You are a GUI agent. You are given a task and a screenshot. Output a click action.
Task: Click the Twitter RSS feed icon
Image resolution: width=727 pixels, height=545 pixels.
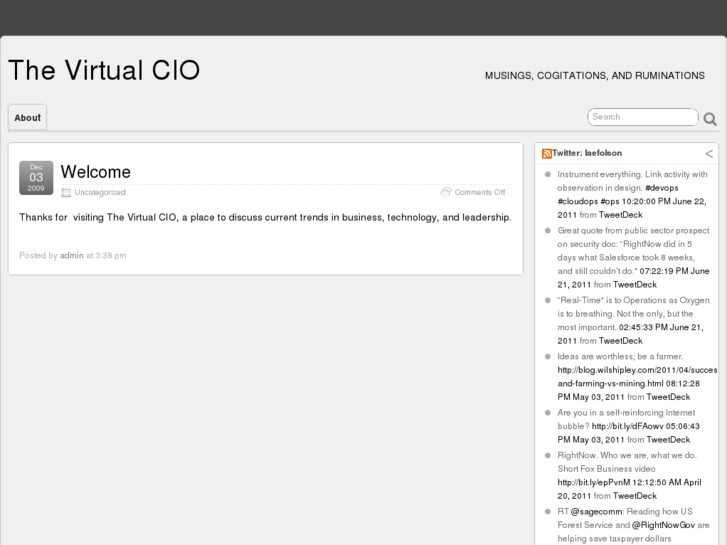pyautogui.click(x=546, y=153)
